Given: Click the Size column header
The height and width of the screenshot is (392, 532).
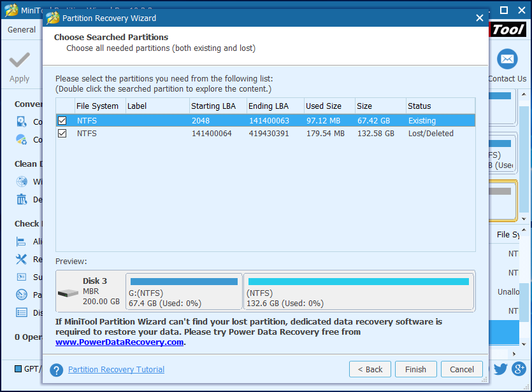Looking at the screenshot, I should (x=380, y=106).
